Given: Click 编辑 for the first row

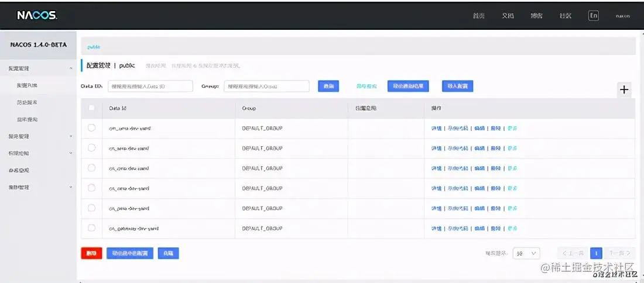Looking at the screenshot, I should point(479,129).
